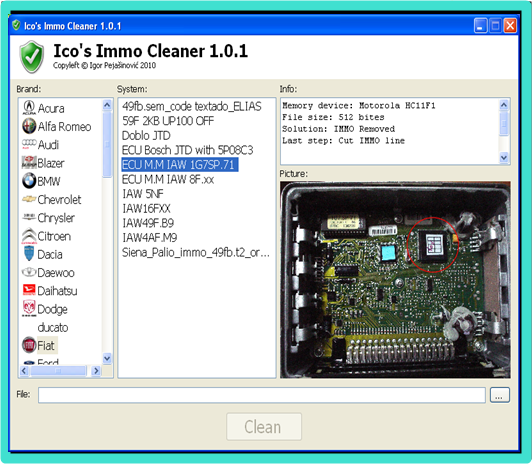
Task: Select ECU M.M IAW 8F.xx system
Action: point(168,179)
